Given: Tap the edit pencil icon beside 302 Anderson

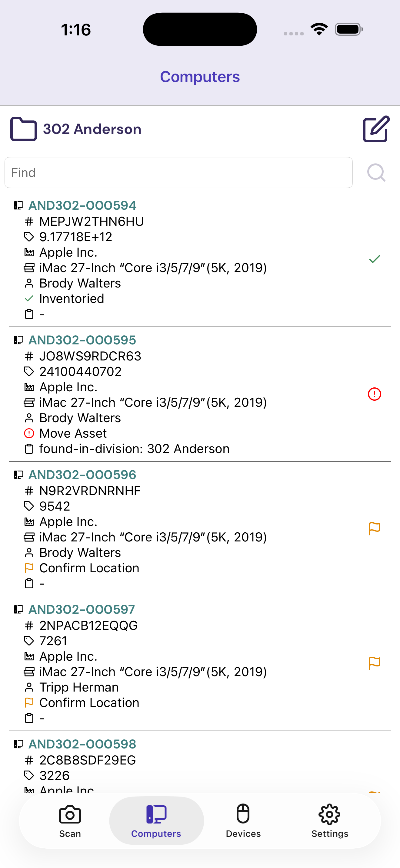Looking at the screenshot, I should pos(376,129).
